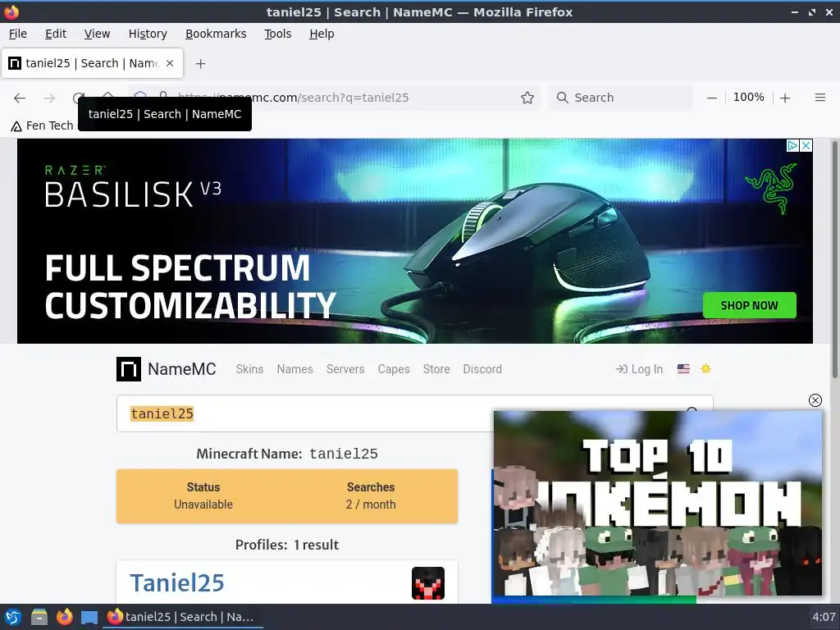This screenshot has height=630, width=840.
Task: Click the SHOP NOW button in ad
Action: pos(749,305)
